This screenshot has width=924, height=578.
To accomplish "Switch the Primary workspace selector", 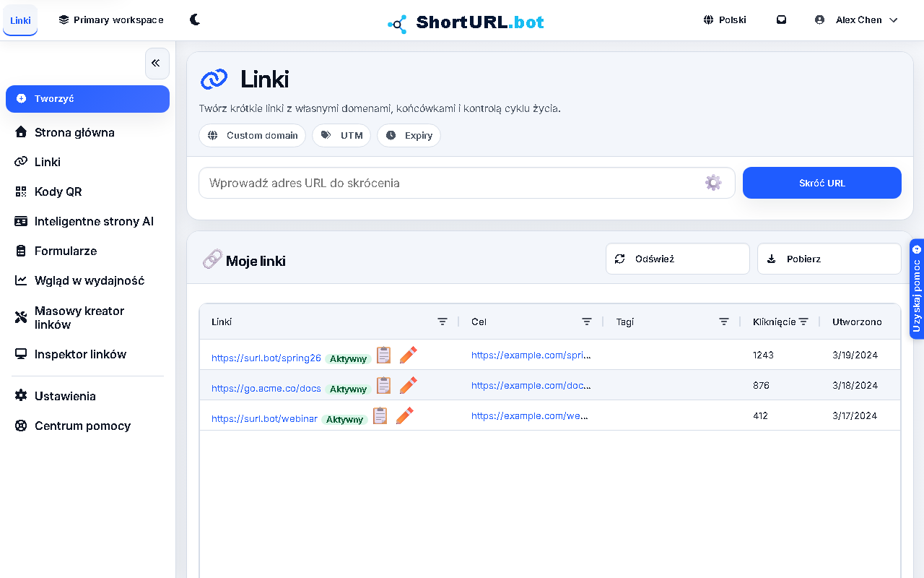I will click(x=111, y=20).
